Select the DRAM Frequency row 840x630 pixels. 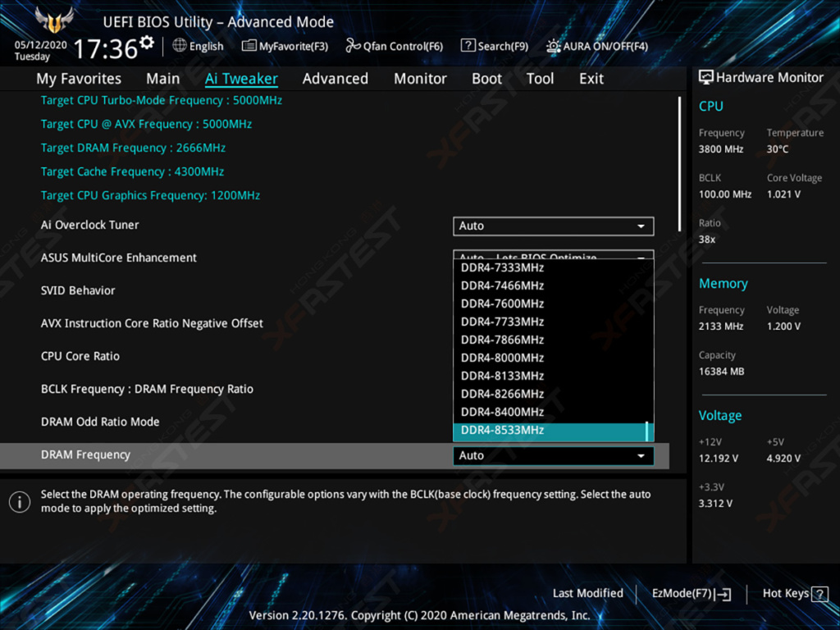[x=335, y=455]
